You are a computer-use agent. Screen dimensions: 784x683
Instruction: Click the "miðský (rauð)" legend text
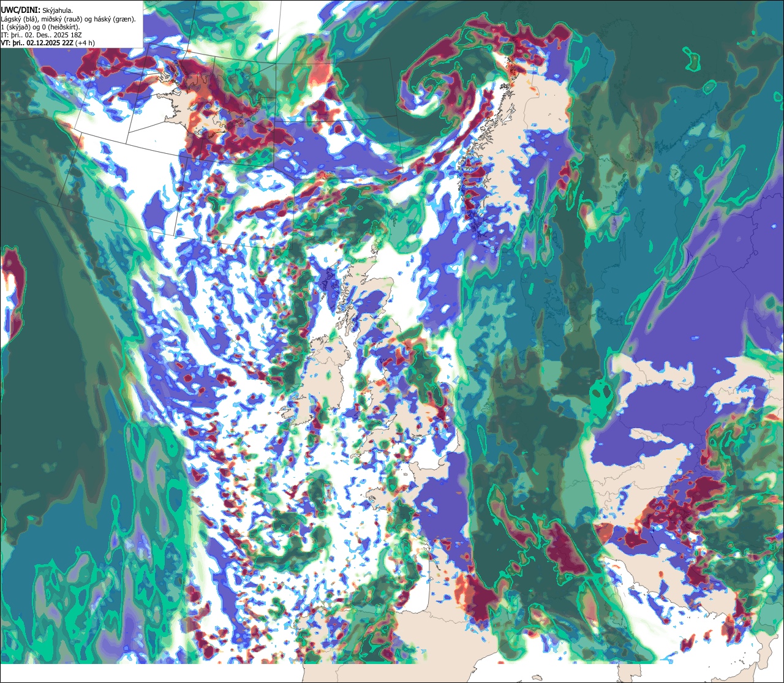[62, 20]
